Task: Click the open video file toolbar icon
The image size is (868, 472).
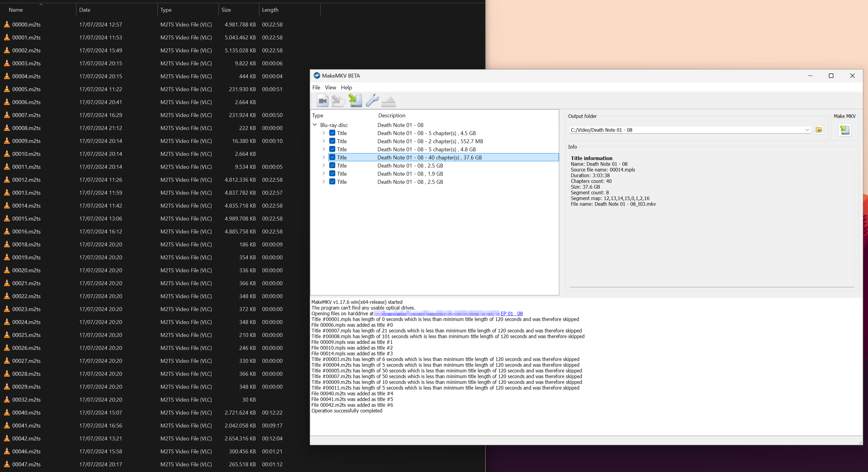Action: coord(322,100)
